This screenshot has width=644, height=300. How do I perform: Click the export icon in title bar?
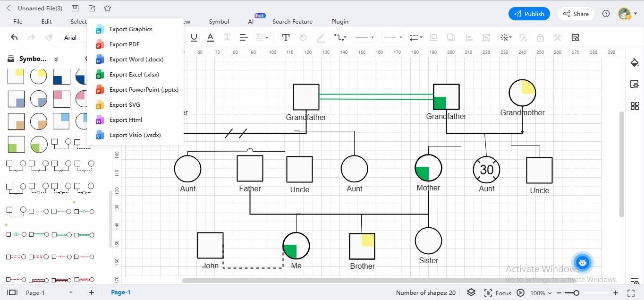(x=91, y=8)
